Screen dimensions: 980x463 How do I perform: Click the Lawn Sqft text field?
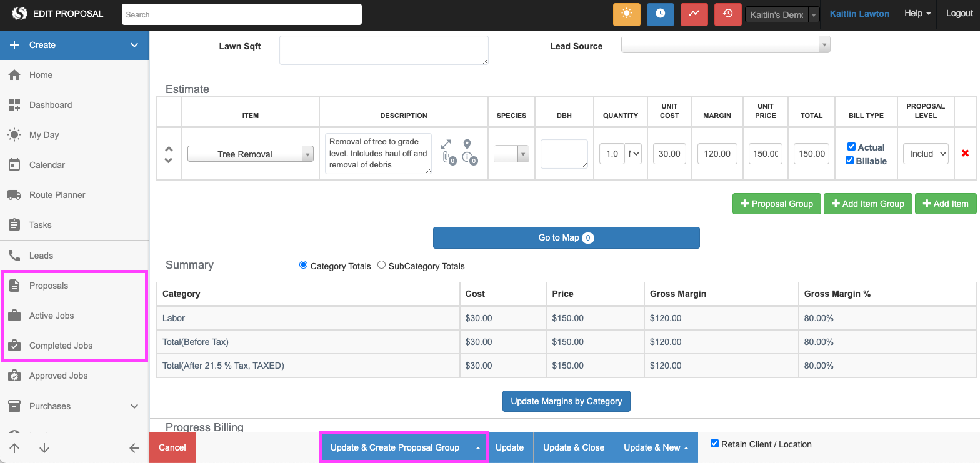click(383, 50)
